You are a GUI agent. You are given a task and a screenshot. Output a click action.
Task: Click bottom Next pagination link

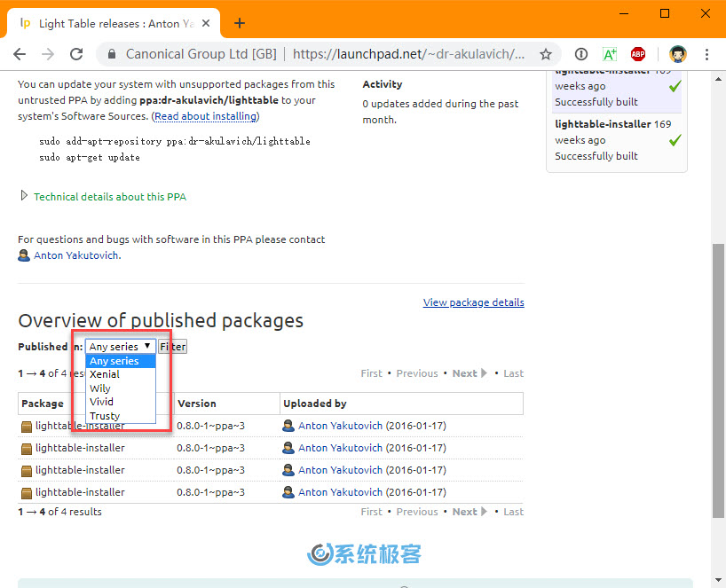470,512
